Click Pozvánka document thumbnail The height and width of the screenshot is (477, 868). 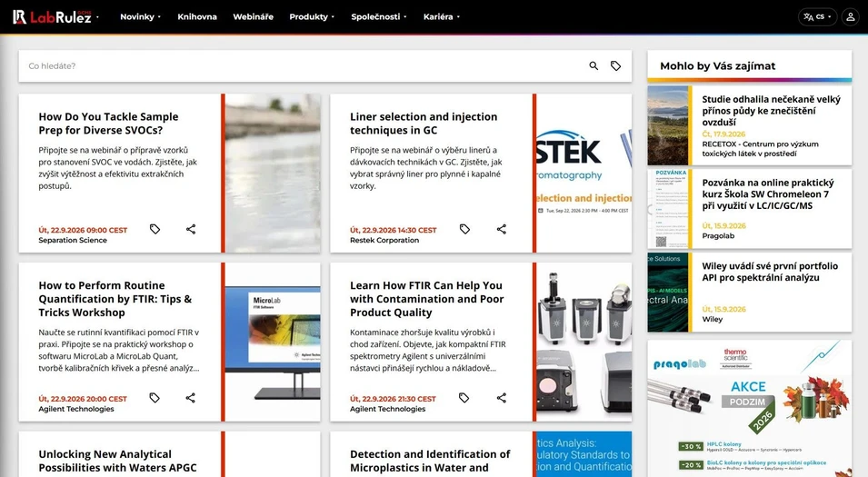(668, 209)
